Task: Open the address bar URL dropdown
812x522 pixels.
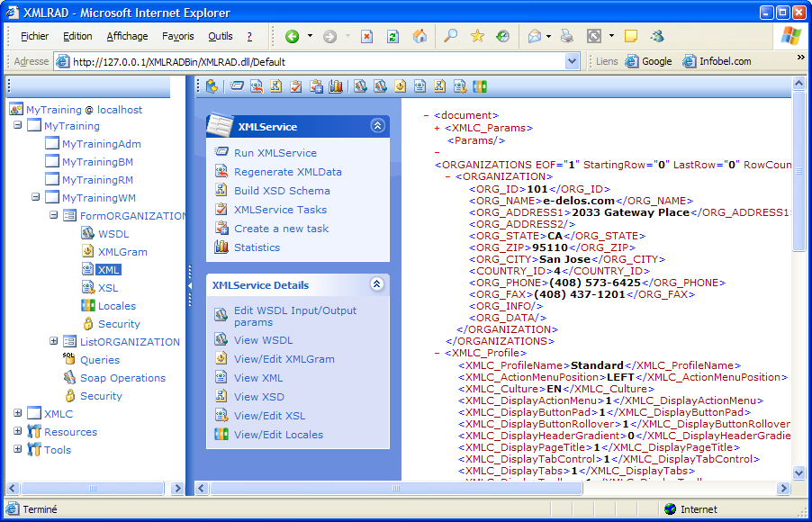Action: [x=573, y=61]
